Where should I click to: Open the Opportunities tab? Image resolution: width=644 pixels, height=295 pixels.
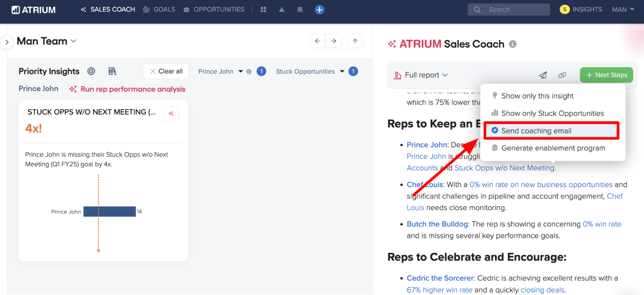pos(214,10)
